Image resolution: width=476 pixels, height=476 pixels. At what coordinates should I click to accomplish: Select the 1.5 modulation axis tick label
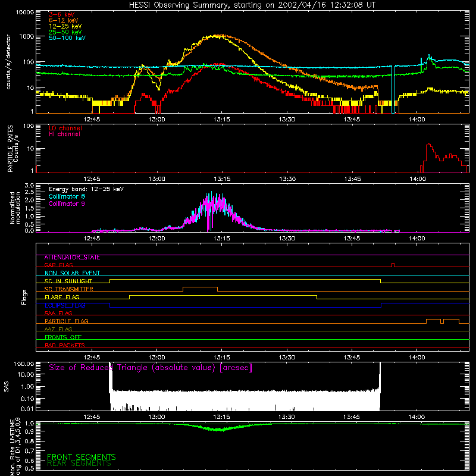[29, 208]
